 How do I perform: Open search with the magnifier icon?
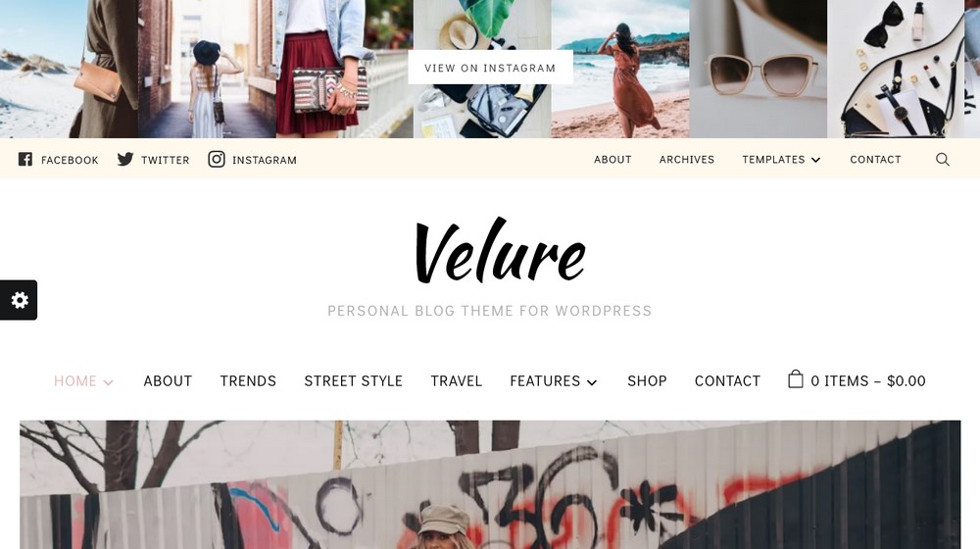coord(943,160)
